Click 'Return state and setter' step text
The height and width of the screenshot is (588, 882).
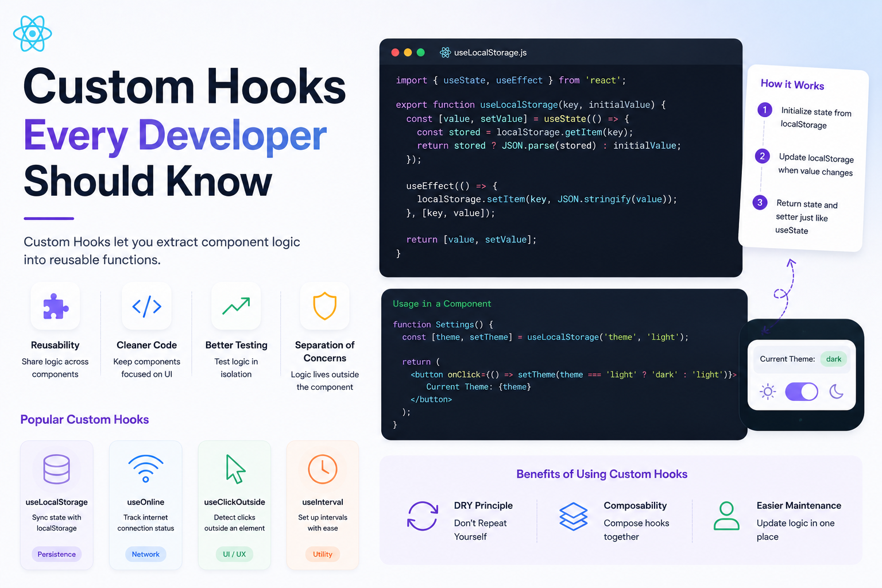806,217
